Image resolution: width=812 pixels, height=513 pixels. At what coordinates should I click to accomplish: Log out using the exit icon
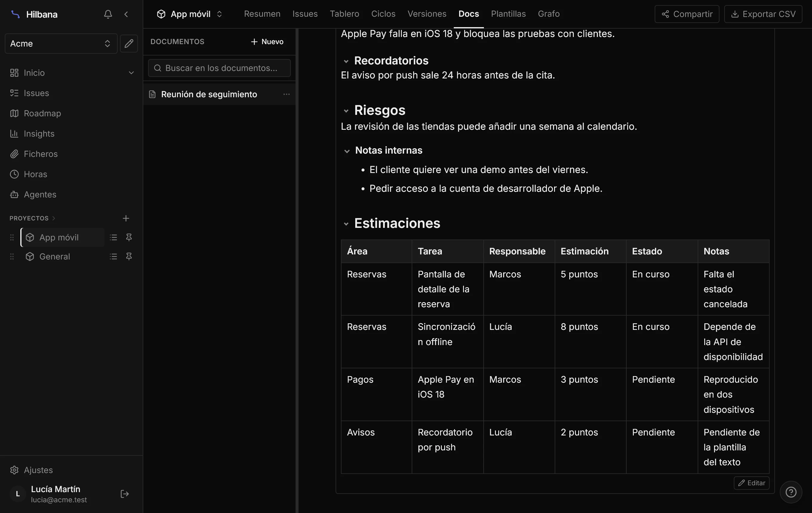point(124,494)
